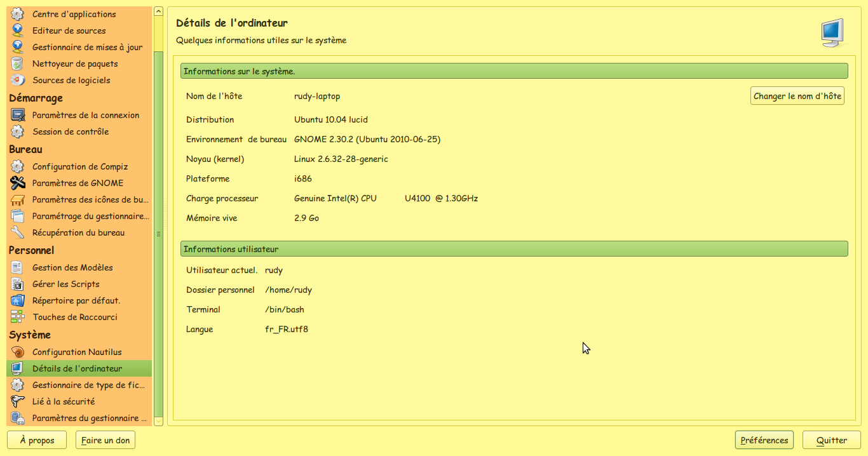Click the Centre d'applications gear icon
Image resolution: width=868 pixels, height=456 pixels.
click(x=18, y=14)
